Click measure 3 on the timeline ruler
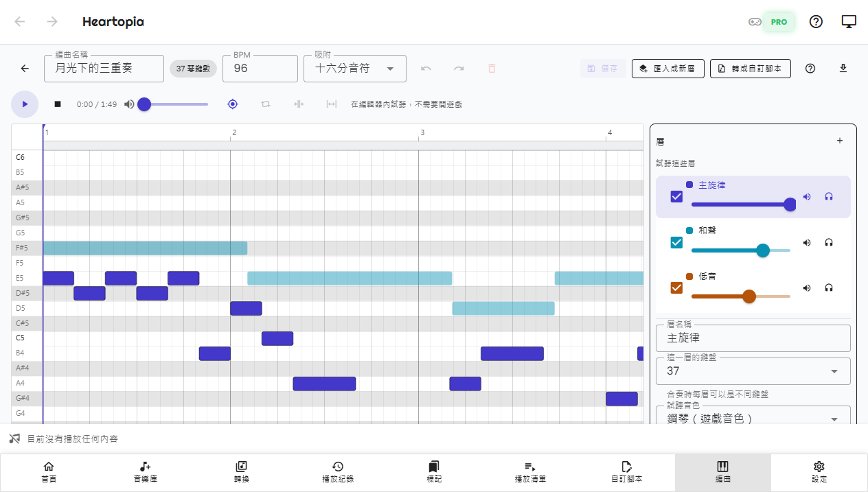 point(422,132)
